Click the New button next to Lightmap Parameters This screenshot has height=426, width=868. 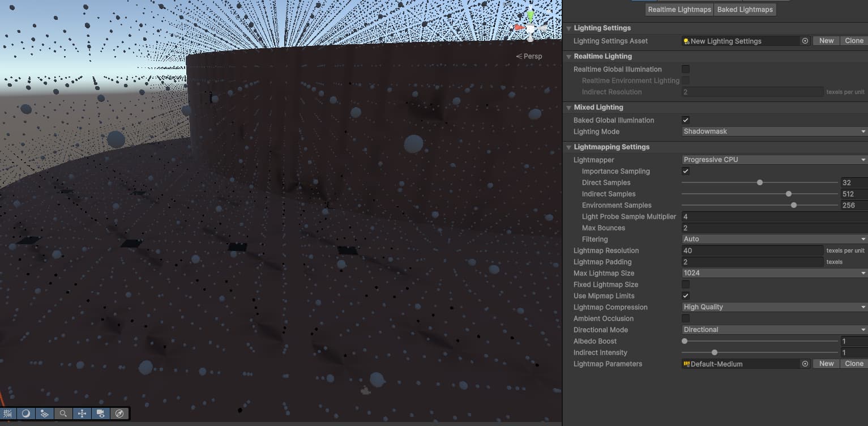(x=826, y=363)
